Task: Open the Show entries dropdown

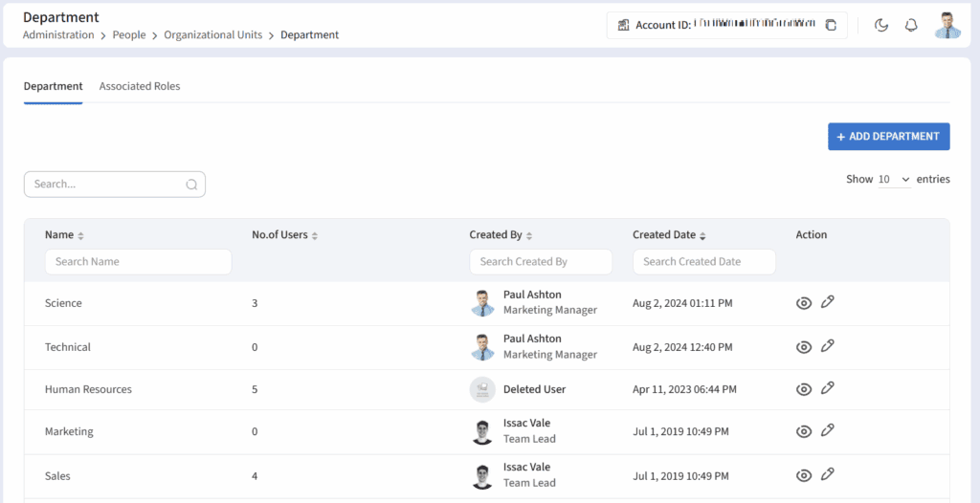Action: click(x=894, y=180)
